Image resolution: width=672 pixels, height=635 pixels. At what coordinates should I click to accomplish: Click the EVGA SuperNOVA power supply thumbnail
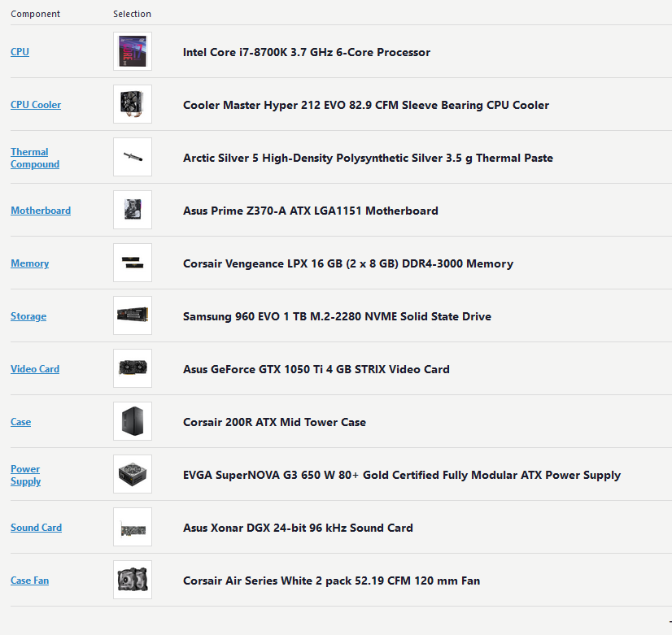point(133,474)
